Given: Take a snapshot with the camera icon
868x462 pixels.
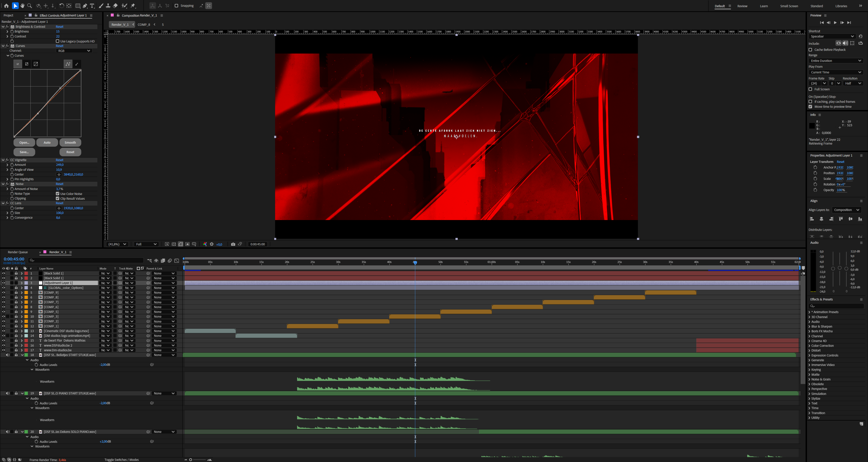Looking at the screenshot, I should click(233, 244).
